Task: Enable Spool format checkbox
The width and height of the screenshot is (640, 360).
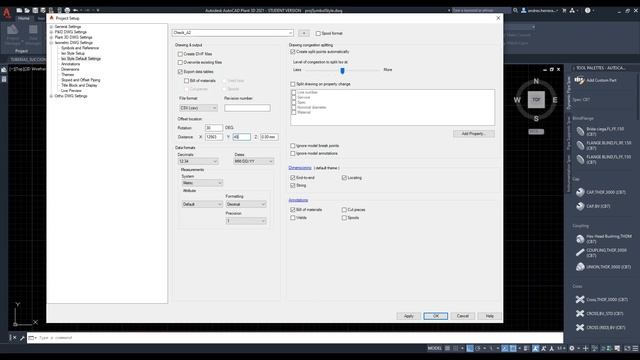Action: pyautogui.click(x=318, y=33)
